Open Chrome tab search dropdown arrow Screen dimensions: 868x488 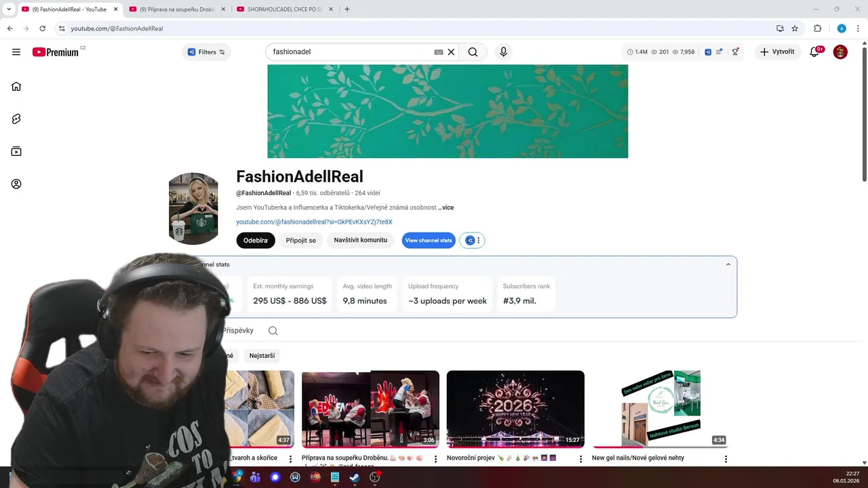[x=9, y=9]
